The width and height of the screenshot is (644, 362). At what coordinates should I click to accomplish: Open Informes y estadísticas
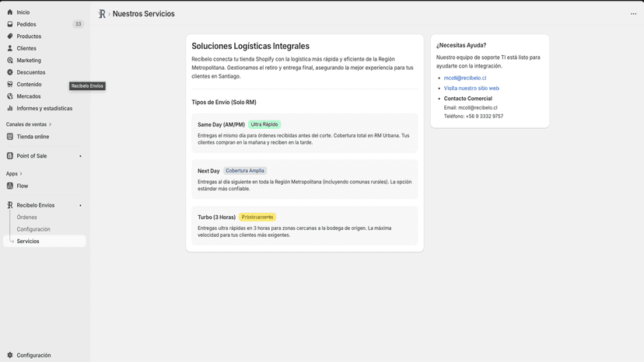pos(44,108)
